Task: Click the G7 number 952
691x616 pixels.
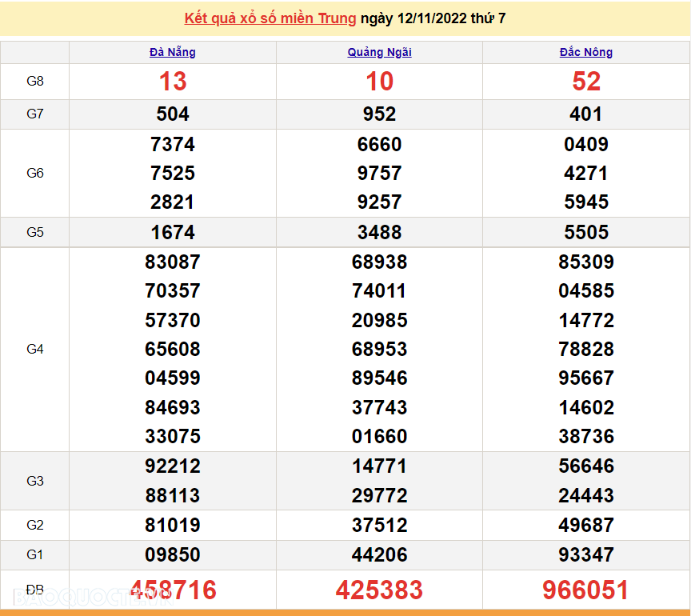Action: (x=379, y=114)
